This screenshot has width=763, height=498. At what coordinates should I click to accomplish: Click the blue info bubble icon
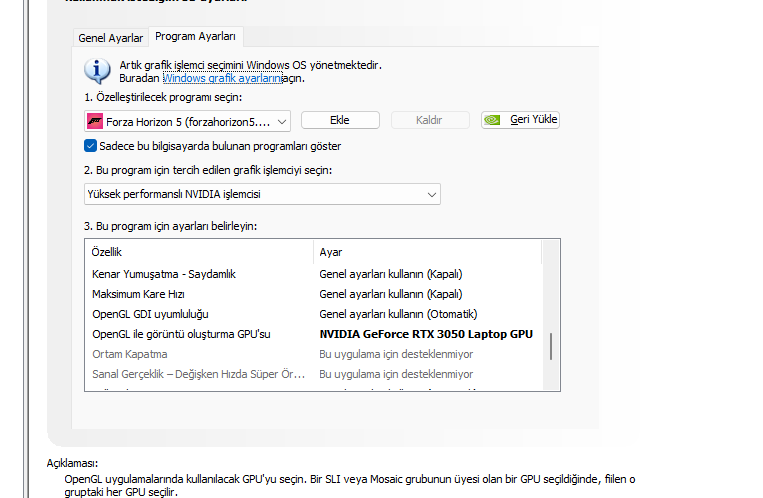pyautogui.click(x=97, y=71)
